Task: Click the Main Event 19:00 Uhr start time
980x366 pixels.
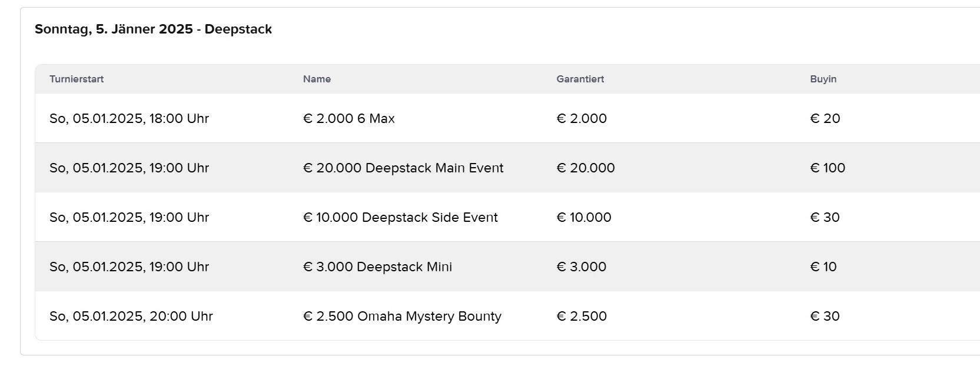Action: (x=129, y=168)
